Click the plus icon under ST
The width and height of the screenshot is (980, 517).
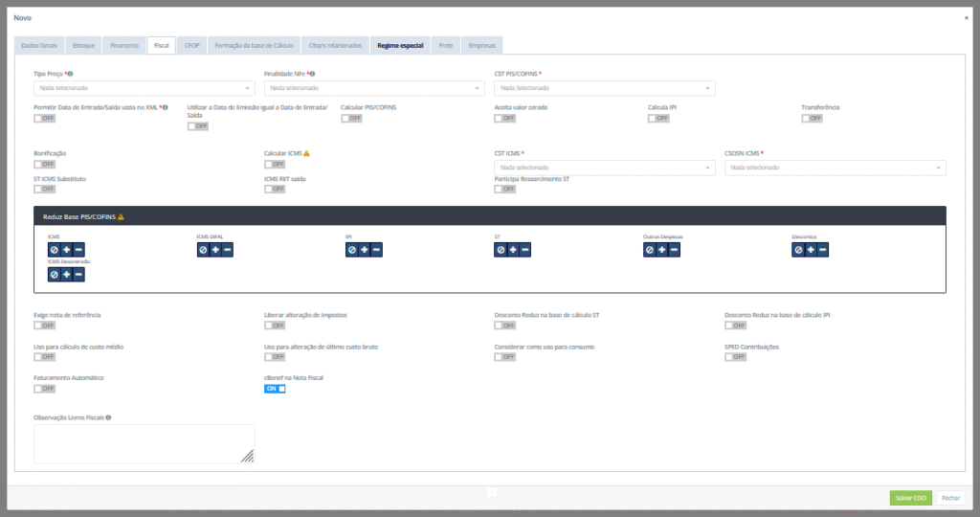(513, 250)
